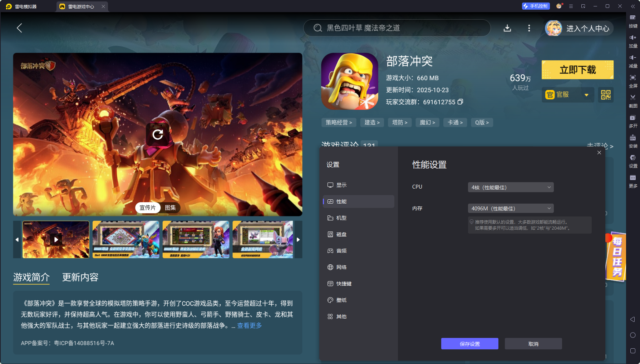Open 更多 more tools in right sidebar

tap(633, 181)
